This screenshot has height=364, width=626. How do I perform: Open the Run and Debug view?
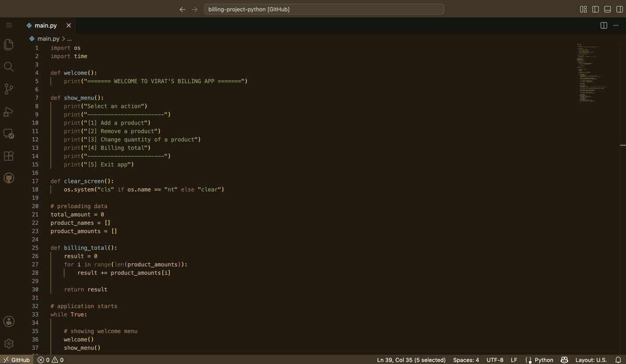(x=8, y=112)
